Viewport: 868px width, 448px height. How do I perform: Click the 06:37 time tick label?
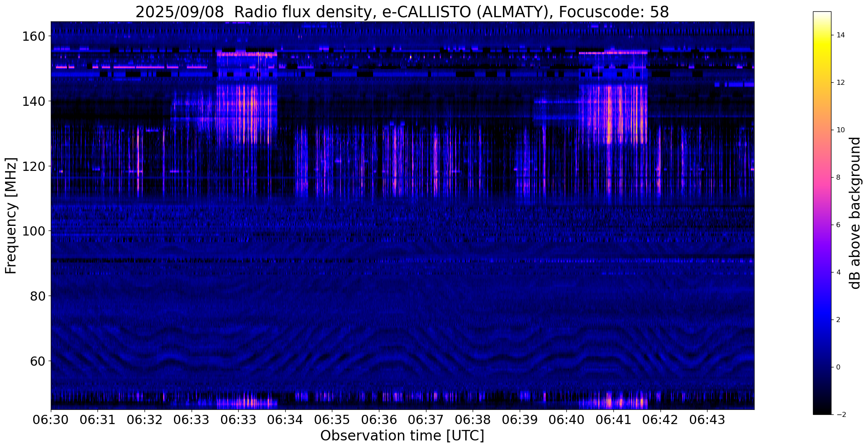426,420
